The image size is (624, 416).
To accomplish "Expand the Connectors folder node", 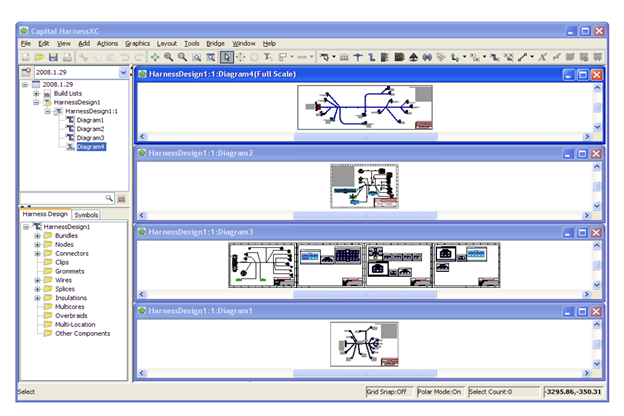I will pyautogui.click(x=37, y=253).
